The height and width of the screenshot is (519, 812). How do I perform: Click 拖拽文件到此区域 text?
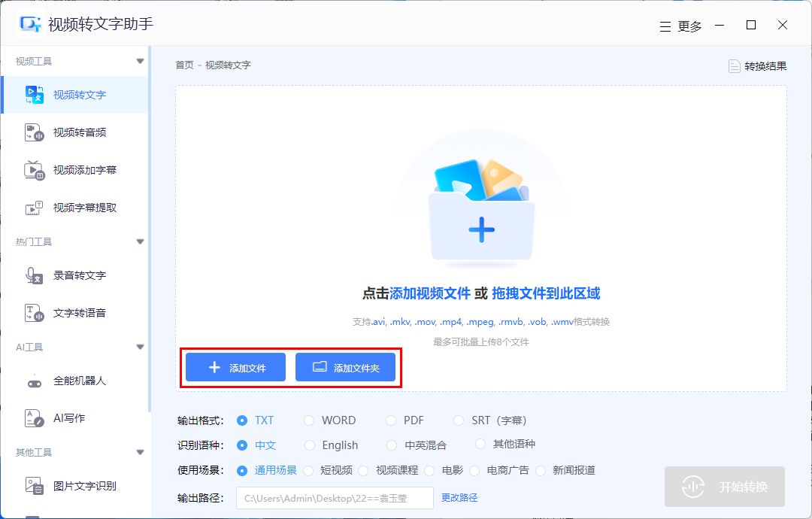click(x=546, y=293)
